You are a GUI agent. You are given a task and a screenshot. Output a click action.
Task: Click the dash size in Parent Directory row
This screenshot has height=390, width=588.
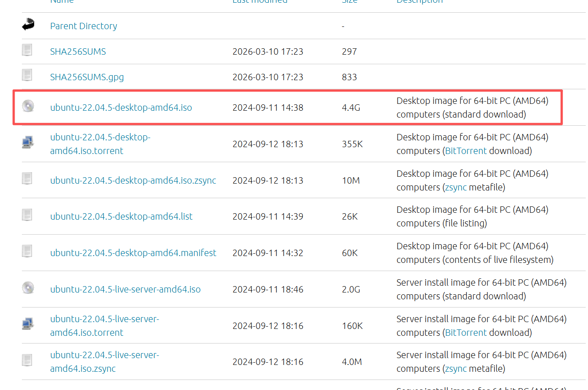(x=343, y=26)
